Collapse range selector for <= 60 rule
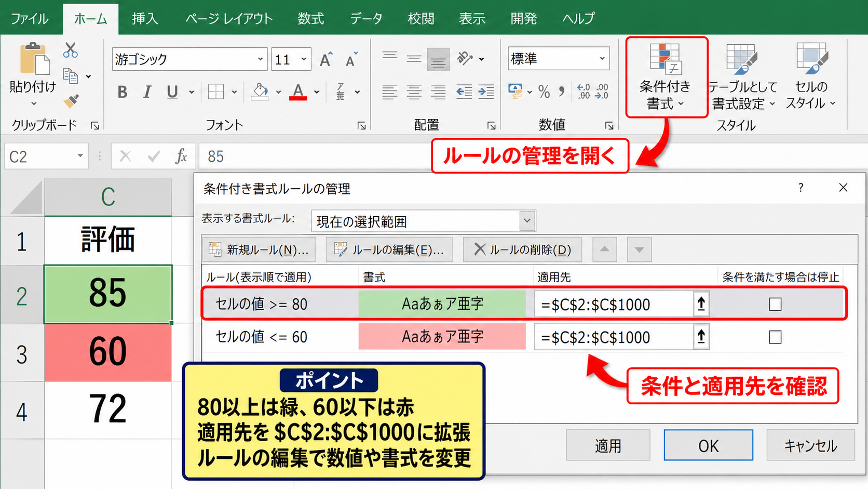 [x=701, y=337]
